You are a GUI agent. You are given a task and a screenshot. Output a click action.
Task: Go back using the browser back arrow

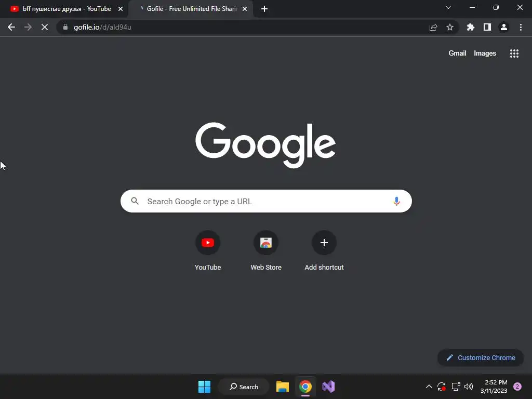pos(11,27)
